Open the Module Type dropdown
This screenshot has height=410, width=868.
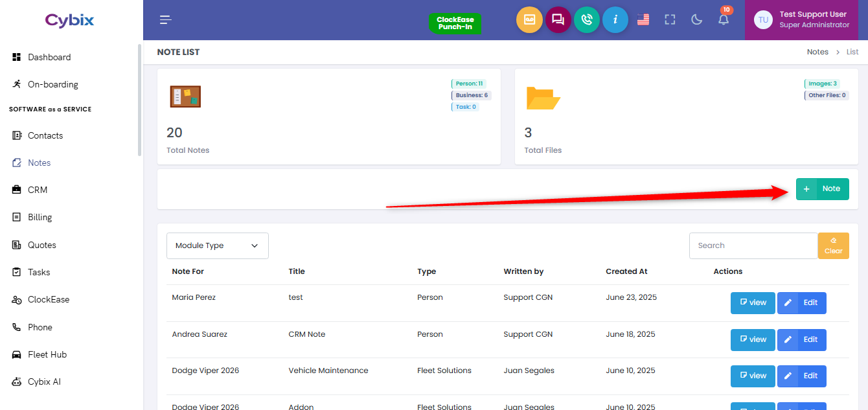click(218, 245)
